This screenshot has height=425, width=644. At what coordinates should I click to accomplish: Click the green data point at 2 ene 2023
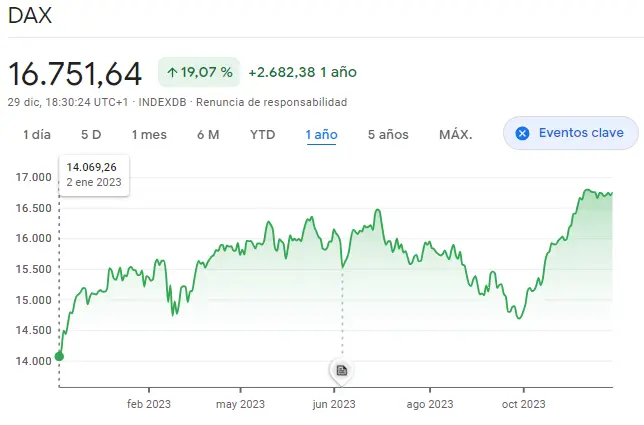(x=60, y=356)
